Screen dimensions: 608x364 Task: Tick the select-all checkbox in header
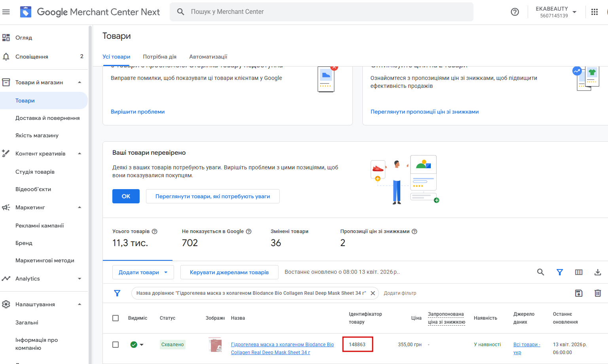(x=116, y=318)
